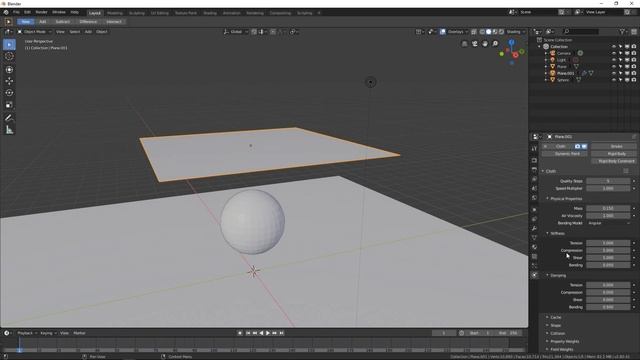Open the active Physics properties tab
Image resolution: width=640 pixels, height=360 pixels.
(534, 275)
